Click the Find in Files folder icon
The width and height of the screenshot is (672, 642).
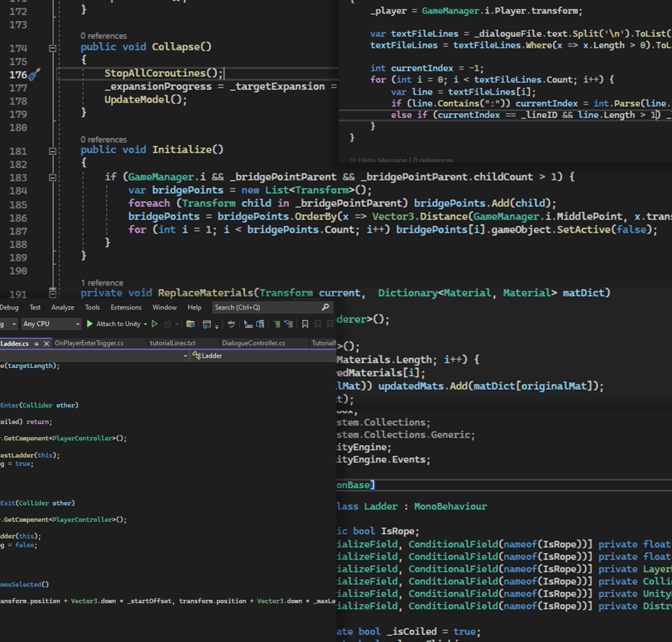point(190,324)
